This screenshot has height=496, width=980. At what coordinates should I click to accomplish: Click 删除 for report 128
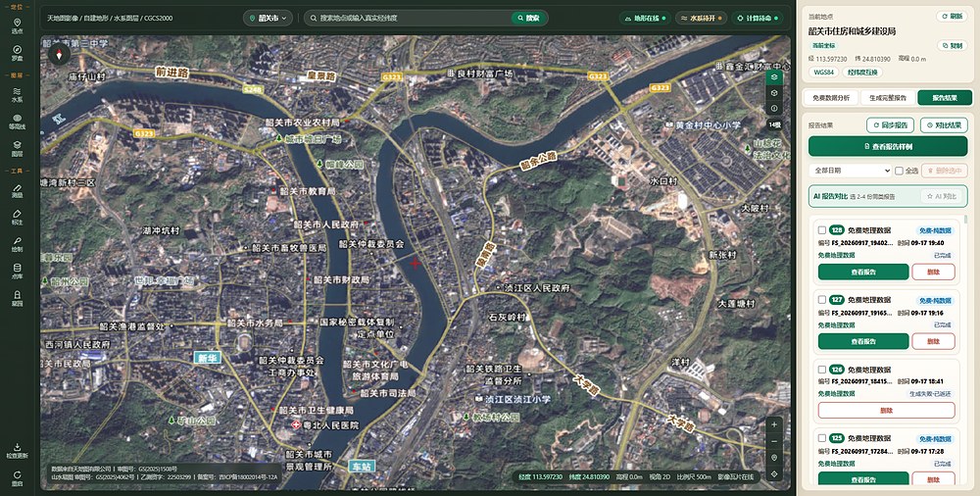933,273
